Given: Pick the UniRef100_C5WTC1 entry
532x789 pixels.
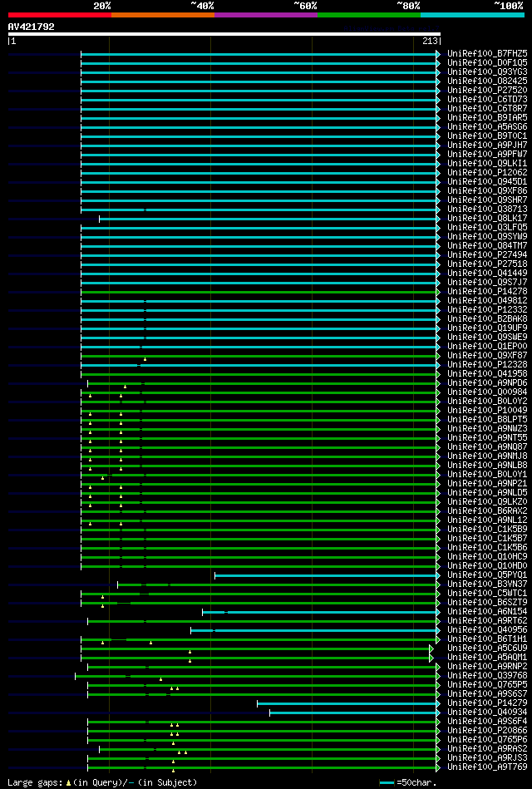Looking at the screenshot, I should (x=487, y=593).
